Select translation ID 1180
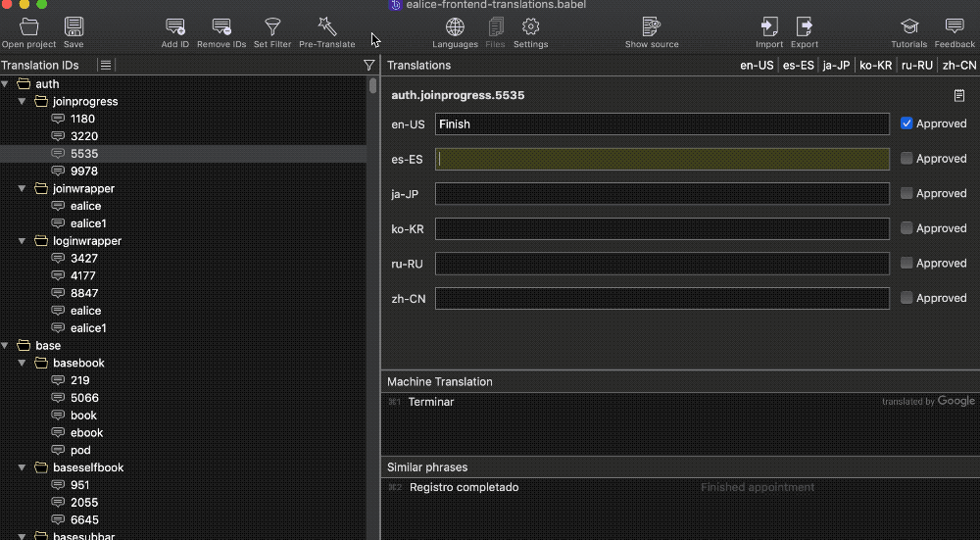 pyautogui.click(x=82, y=119)
